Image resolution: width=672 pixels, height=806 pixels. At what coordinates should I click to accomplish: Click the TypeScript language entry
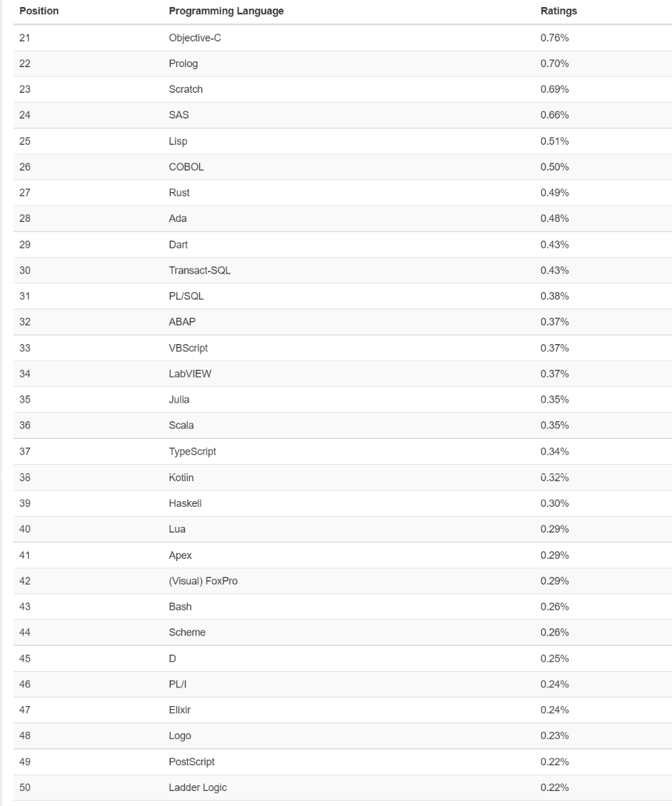click(192, 452)
